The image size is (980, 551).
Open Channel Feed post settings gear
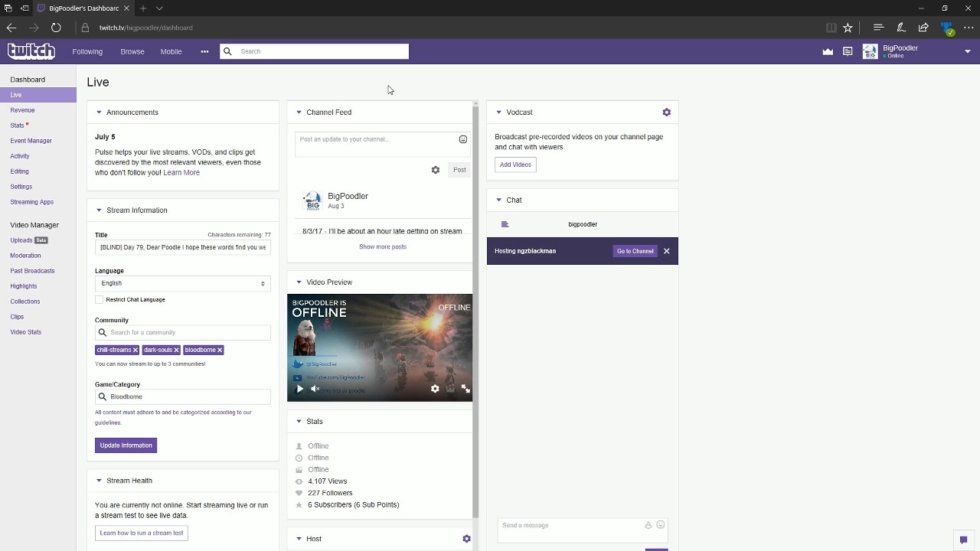tap(436, 170)
